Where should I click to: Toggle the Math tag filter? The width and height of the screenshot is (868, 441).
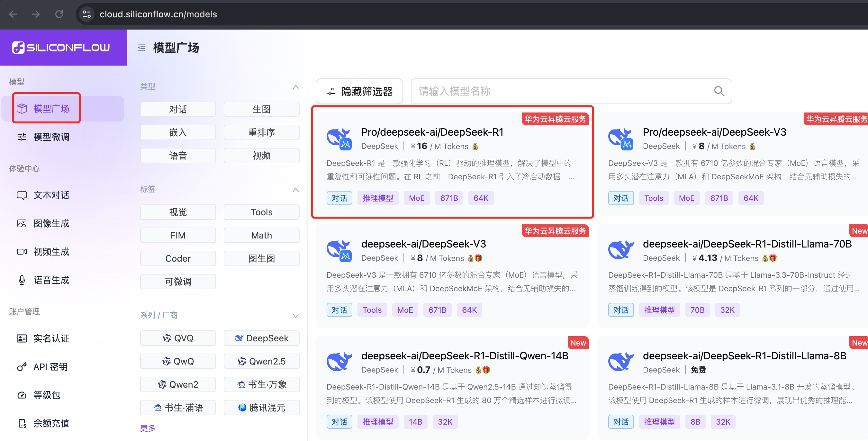[x=261, y=235]
